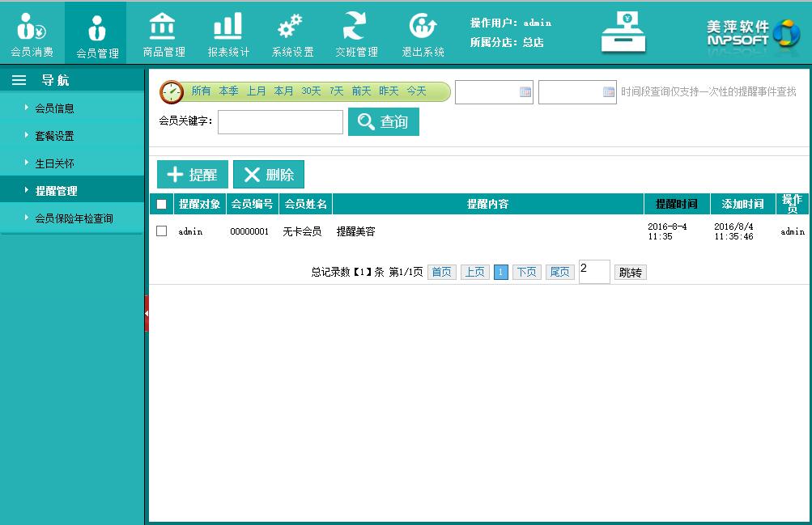The width and height of the screenshot is (812, 525).
Task: Check the box for the admin reminder row
Action: 162,231
